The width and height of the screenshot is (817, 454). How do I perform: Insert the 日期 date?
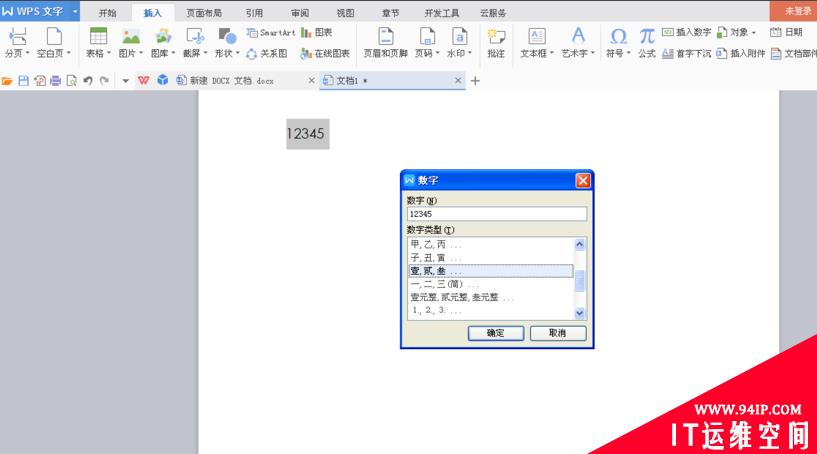786,32
